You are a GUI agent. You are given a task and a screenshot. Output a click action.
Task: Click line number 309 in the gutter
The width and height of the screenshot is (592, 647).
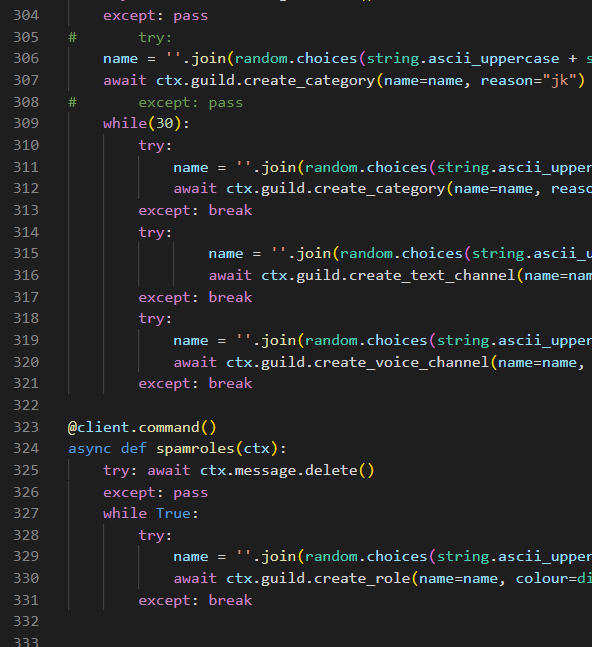pyautogui.click(x=26, y=123)
